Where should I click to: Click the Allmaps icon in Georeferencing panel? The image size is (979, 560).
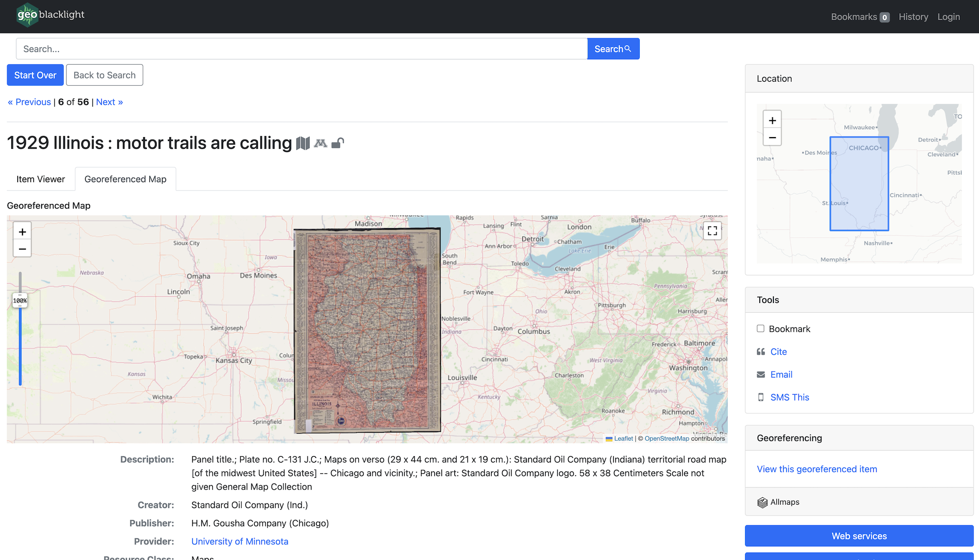coord(763,502)
